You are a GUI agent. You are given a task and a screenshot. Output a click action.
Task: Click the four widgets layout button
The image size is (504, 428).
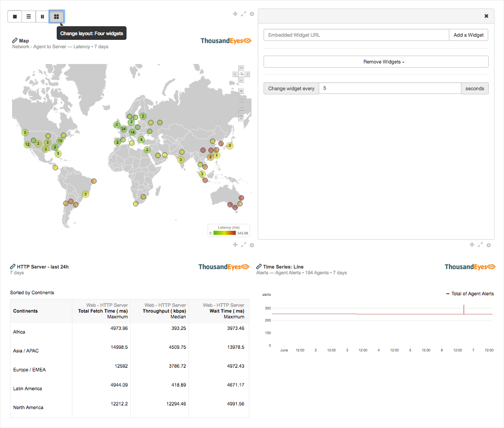[57, 16]
